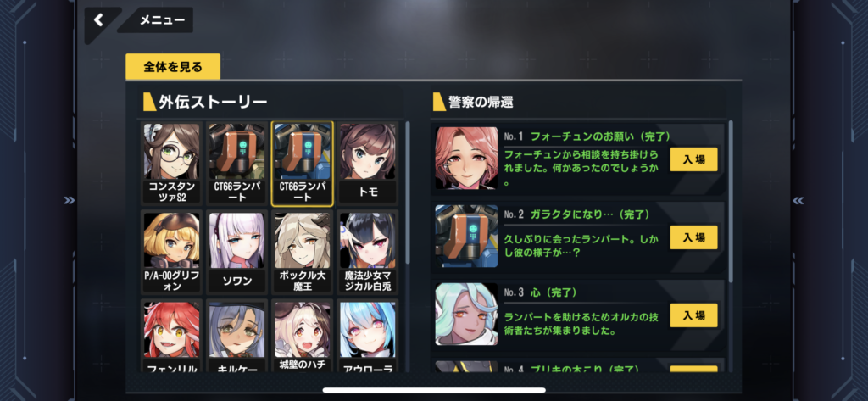This screenshot has width=868, height=401.
Task: Tap the left-side double chevron arrows
Action: (x=70, y=200)
